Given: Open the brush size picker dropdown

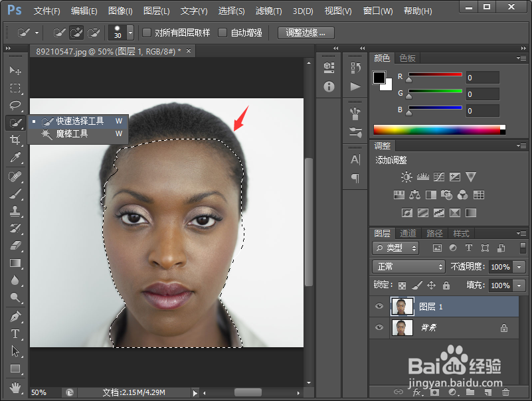Looking at the screenshot, I should (x=130, y=33).
